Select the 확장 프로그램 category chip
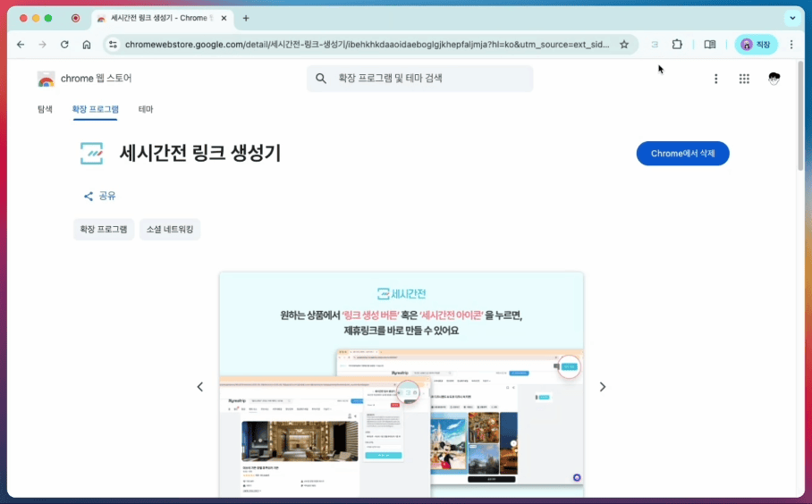This screenshot has height=504, width=812. pos(104,230)
